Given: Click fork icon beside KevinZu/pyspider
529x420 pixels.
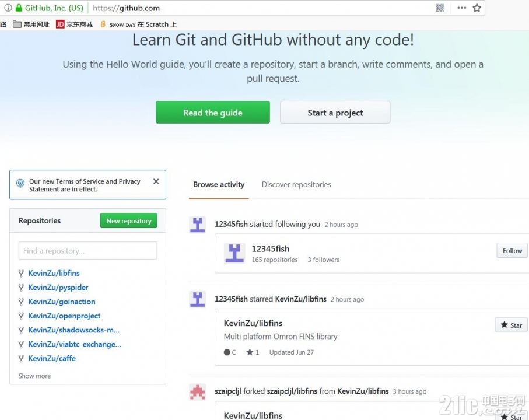Looking at the screenshot, I should click(x=21, y=288).
